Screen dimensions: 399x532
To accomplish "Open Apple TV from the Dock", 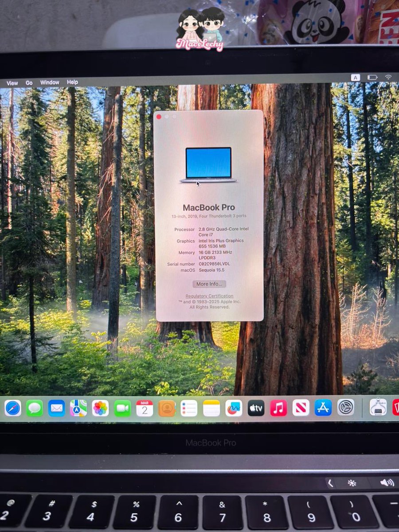I will click(256, 408).
